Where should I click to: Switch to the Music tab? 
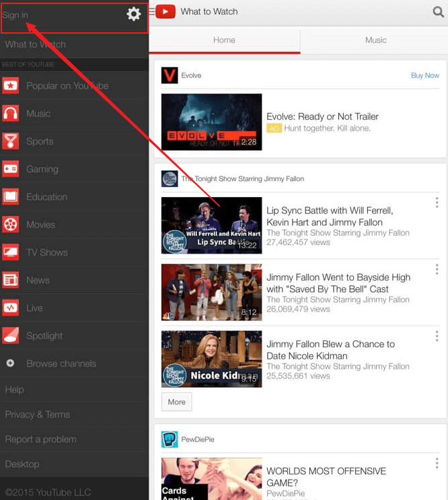[375, 40]
